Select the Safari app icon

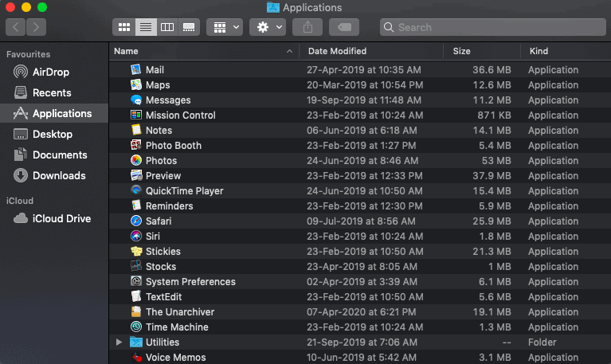[136, 221]
